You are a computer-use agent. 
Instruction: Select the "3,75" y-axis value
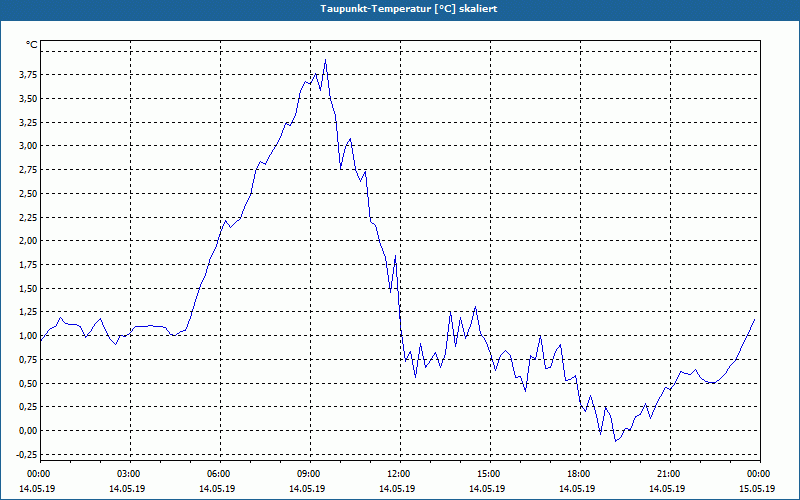point(28,75)
